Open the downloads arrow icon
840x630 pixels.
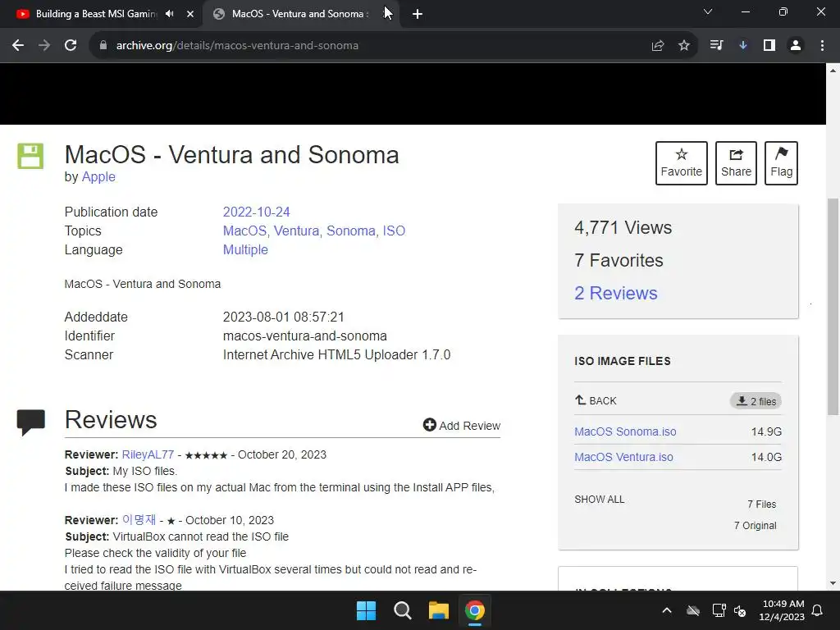click(x=743, y=46)
